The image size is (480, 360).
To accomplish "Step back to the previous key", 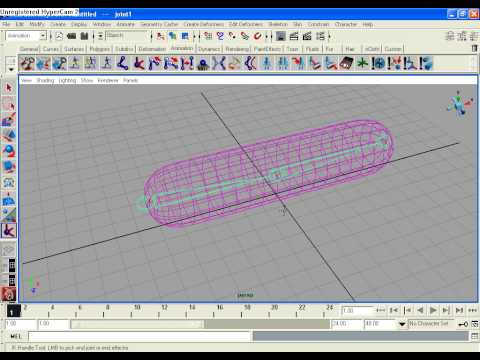I will pos(407,310).
